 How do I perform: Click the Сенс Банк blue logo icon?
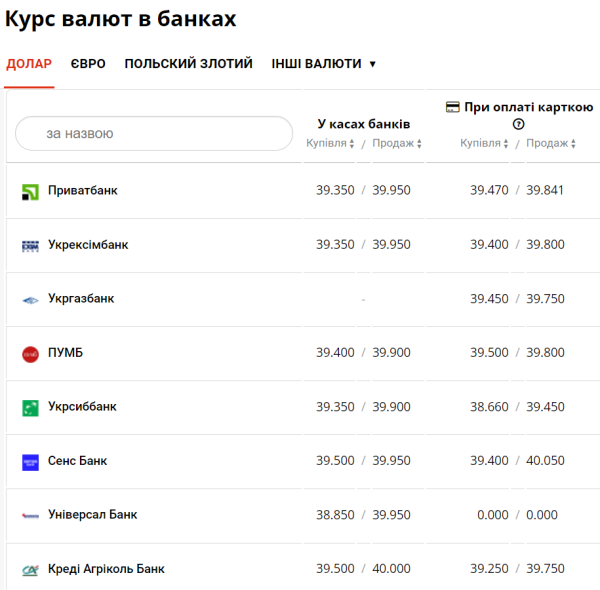tap(30, 462)
